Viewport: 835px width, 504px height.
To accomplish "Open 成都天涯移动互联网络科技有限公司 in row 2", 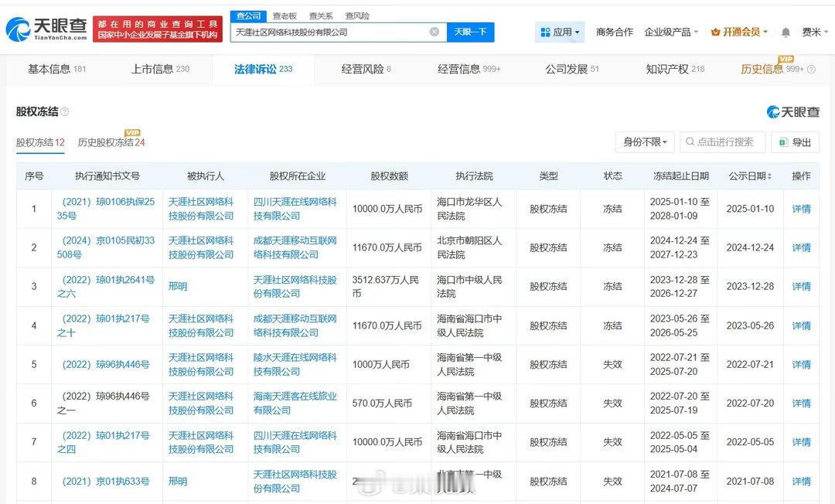I will coord(295,247).
